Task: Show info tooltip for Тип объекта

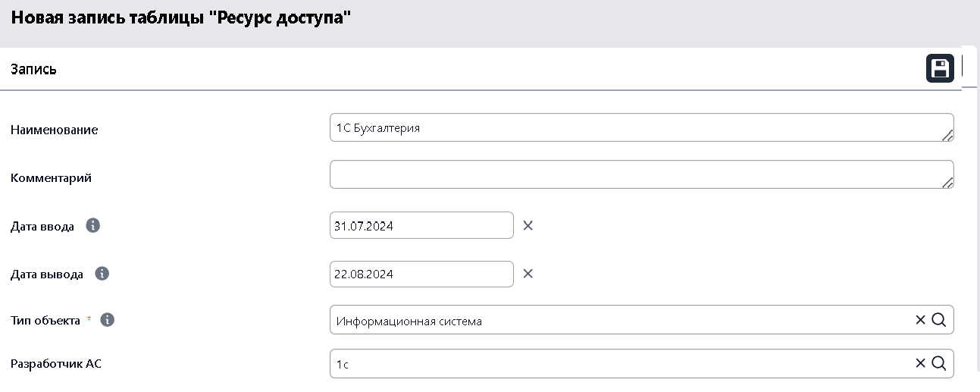Action: coord(108,320)
